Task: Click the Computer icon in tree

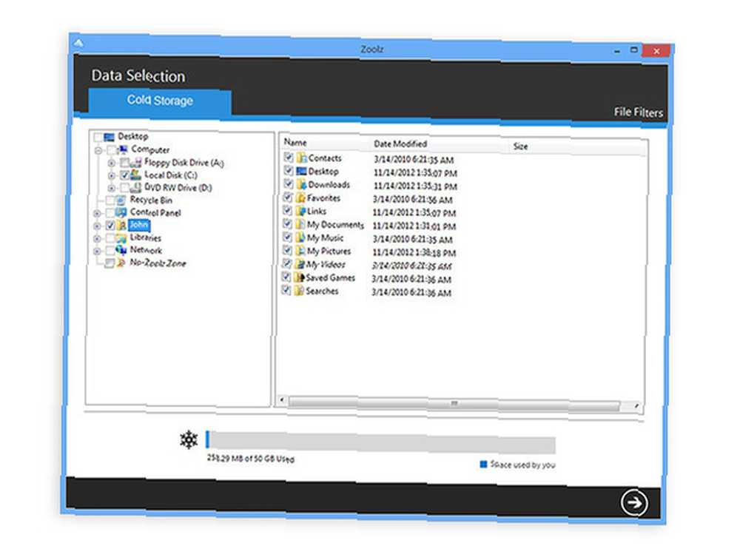Action: point(123,149)
